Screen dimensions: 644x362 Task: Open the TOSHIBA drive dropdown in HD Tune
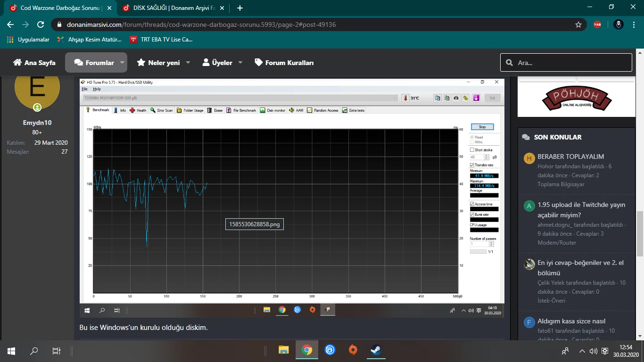[x=240, y=98]
